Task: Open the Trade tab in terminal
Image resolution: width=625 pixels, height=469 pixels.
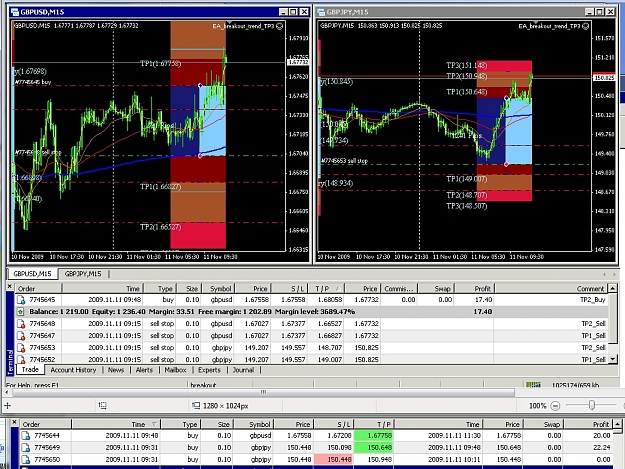Action: (30, 370)
